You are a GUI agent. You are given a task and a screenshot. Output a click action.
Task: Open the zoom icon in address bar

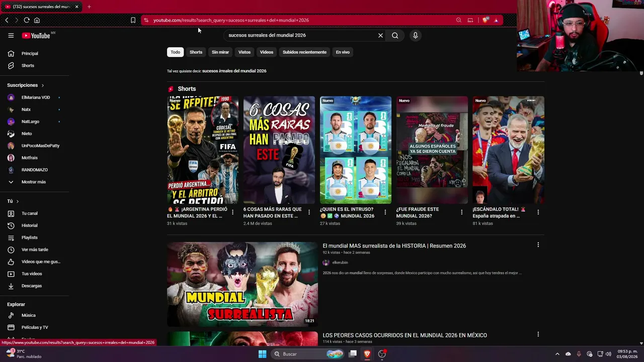coord(458,20)
